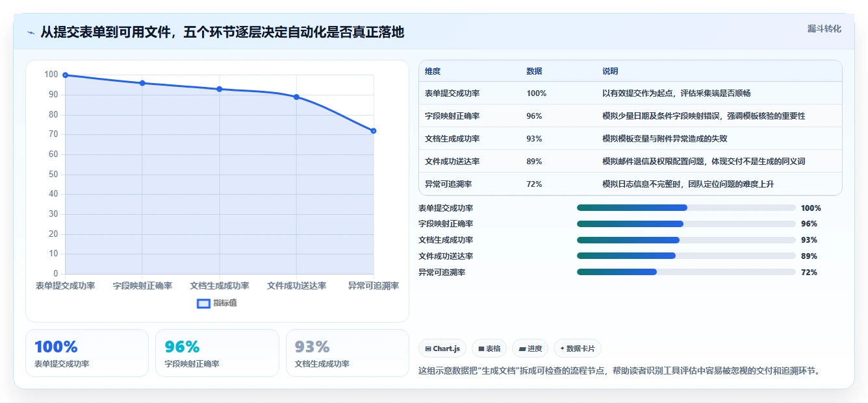
Task: Click the lightning icon beside the title
Action: (x=31, y=32)
